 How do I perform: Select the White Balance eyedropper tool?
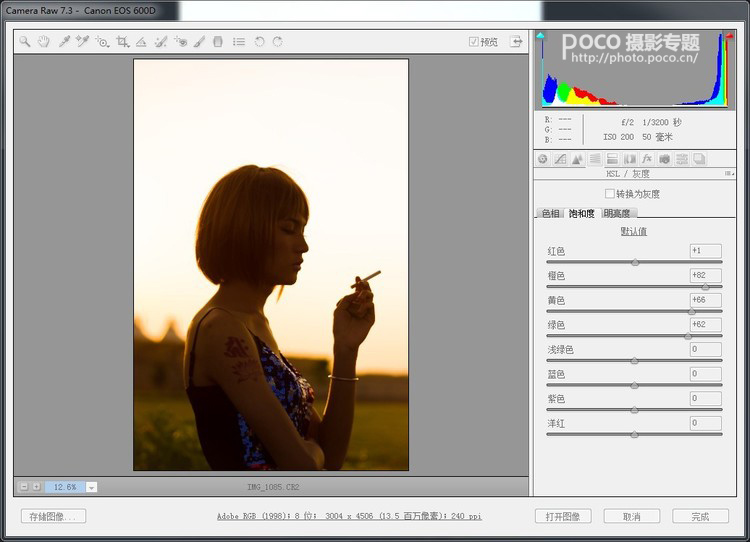[64, 42]
